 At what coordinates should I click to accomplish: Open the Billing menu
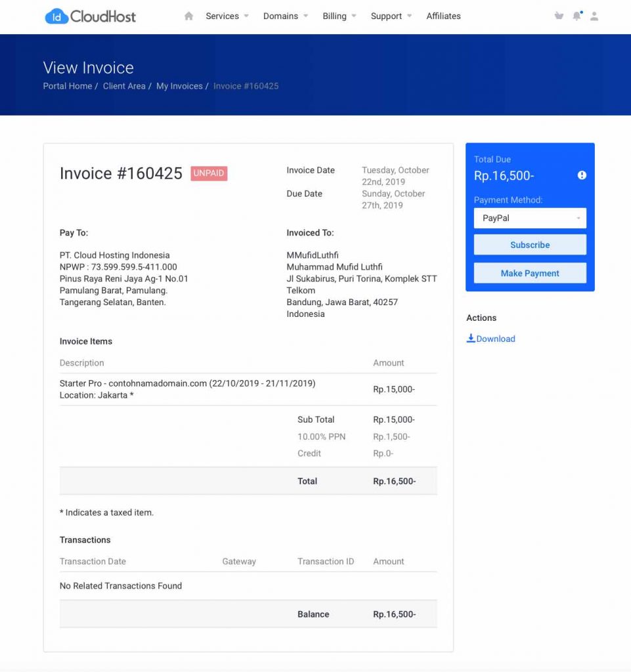pos(335,16)
